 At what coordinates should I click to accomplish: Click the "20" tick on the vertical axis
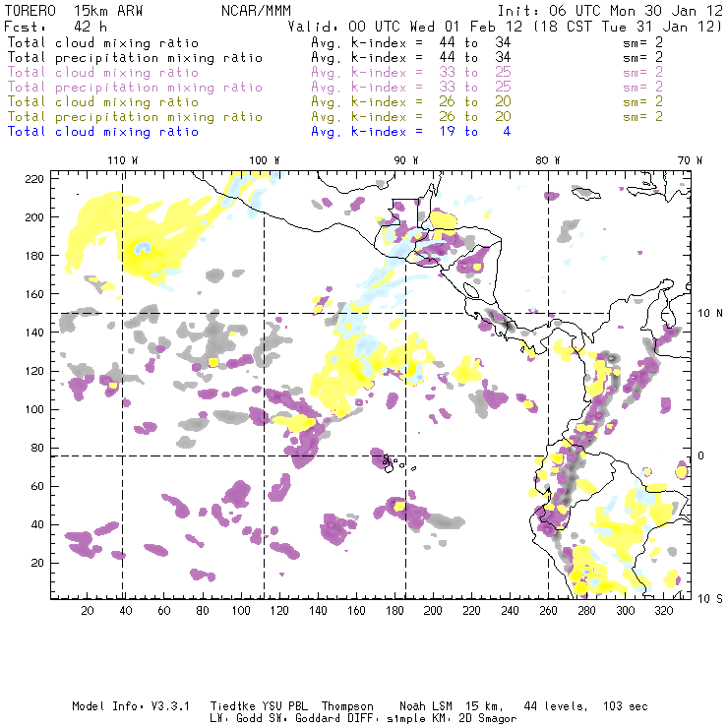[37, 563]
